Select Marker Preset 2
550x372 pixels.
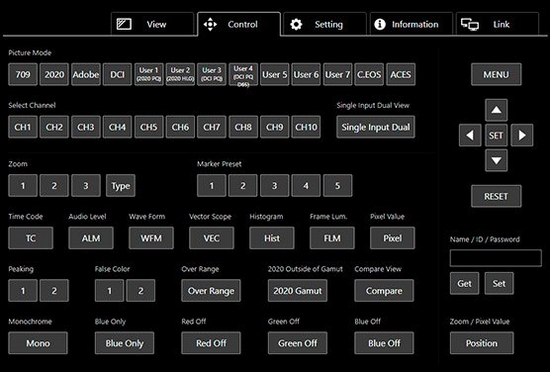tap(243, 185)
